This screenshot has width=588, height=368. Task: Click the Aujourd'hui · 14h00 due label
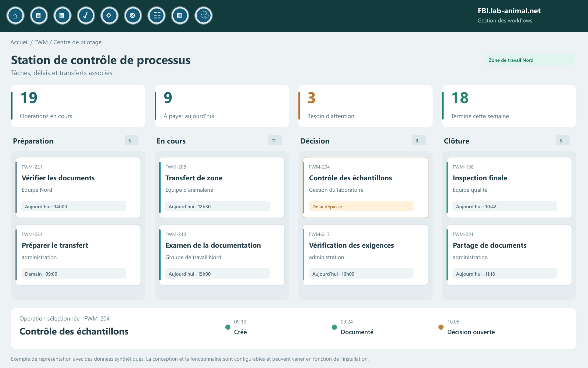pyautogui.click(x=73, y=206)
